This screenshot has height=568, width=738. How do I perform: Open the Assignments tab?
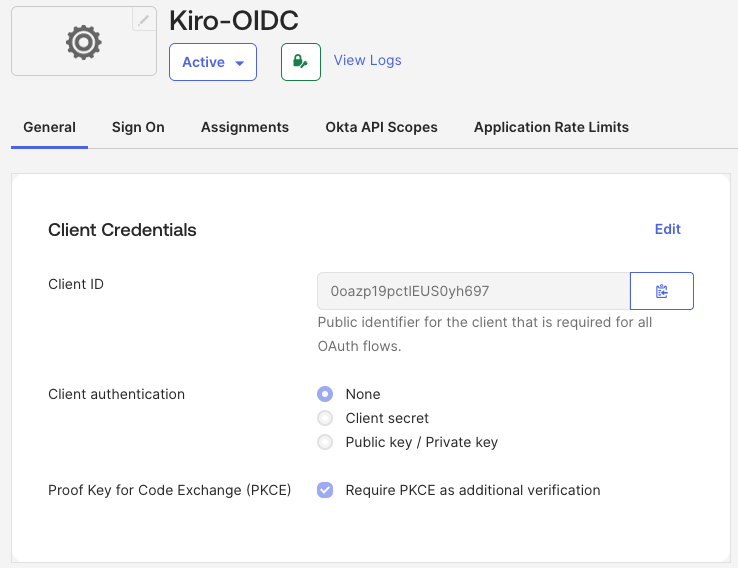pos(245,127)
